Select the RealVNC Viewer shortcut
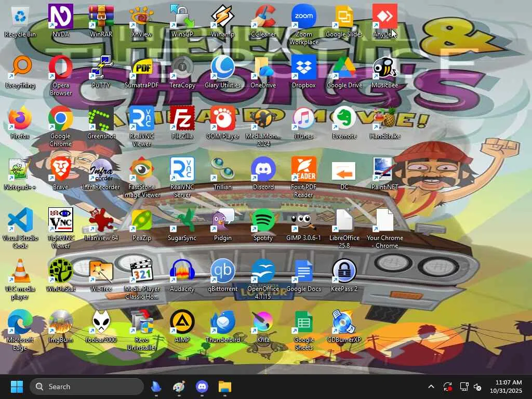532x399 pixels. (x=141, y=118)
